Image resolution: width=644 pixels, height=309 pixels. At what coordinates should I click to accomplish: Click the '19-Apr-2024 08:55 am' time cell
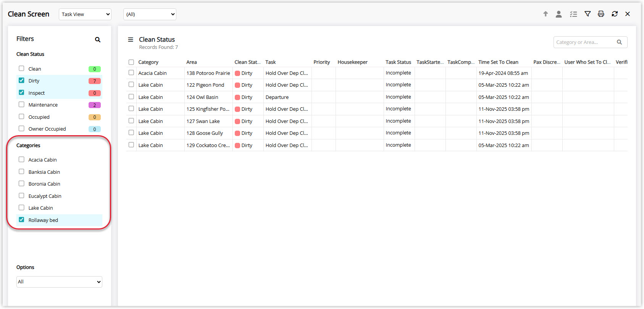(504, 73)
